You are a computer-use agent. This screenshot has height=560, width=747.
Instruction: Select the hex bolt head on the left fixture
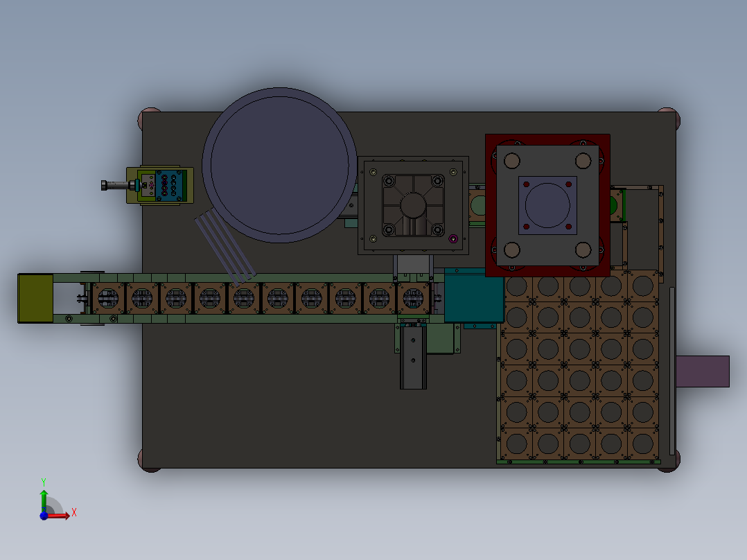[104, 185]
